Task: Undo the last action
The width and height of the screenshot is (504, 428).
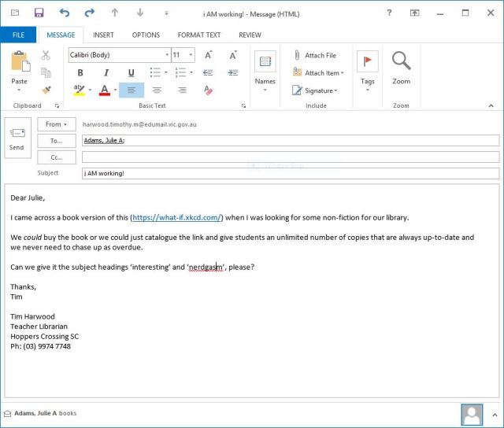Action: tap(65, 13)
